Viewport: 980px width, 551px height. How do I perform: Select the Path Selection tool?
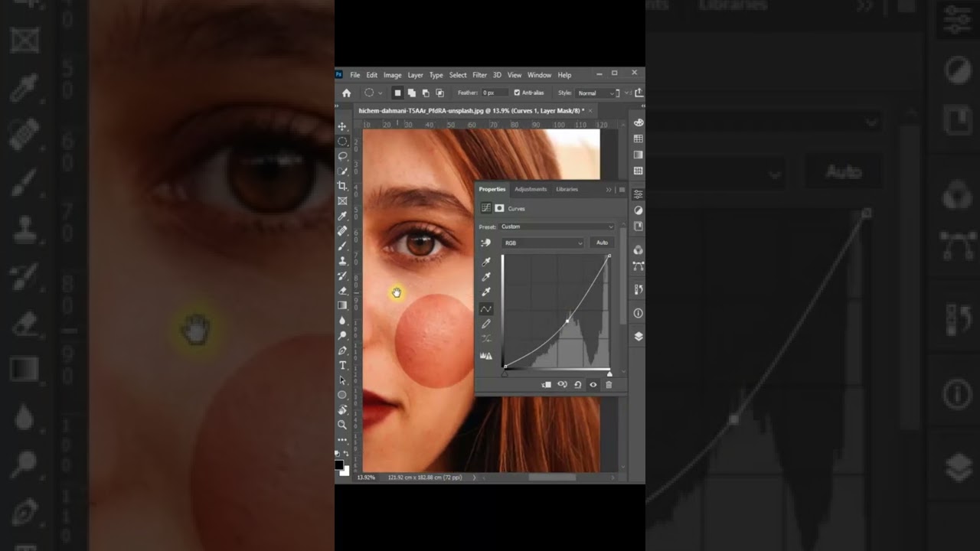tap(342, 380)
